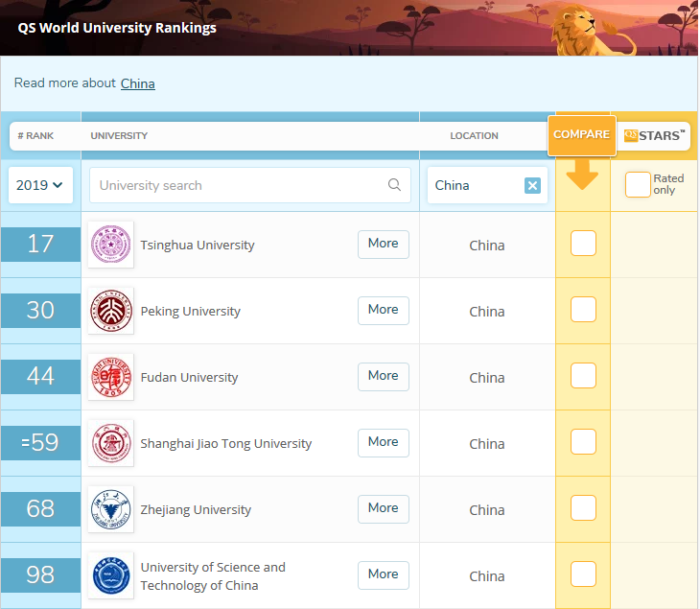Sort by the UNIVERSITY column header
The height and width of the screenshot is (609, 700).
(119, 136)
